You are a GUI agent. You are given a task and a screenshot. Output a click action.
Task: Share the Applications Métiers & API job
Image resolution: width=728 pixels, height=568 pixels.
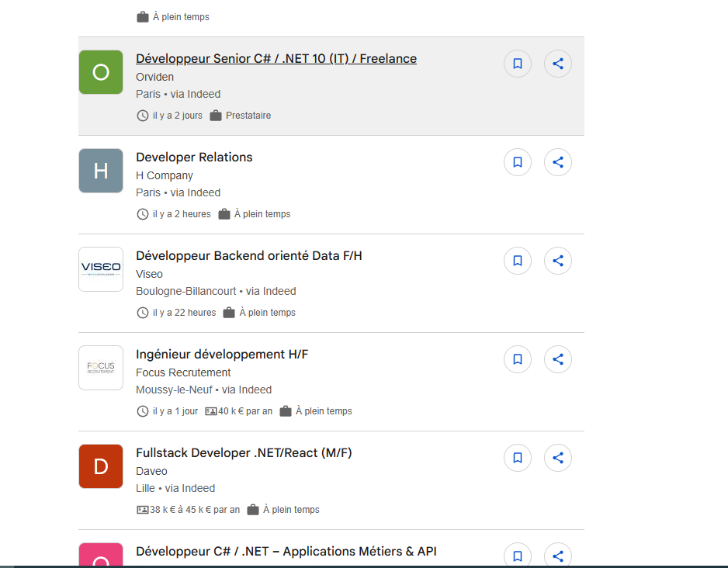557,556
